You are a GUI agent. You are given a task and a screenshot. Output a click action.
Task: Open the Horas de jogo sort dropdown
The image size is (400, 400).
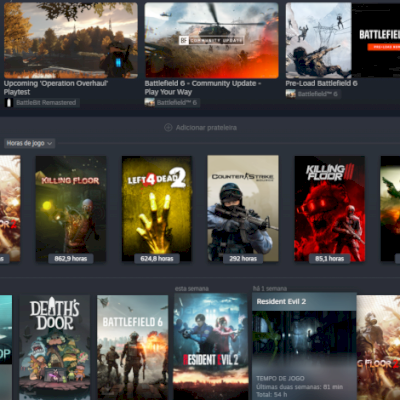29,143
